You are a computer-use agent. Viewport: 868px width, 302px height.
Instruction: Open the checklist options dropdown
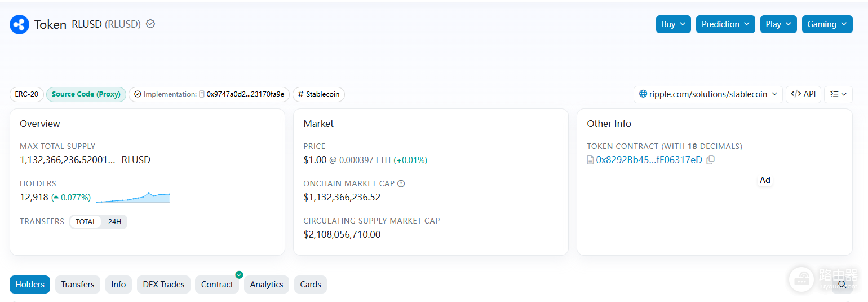click(x=838, y=94)
